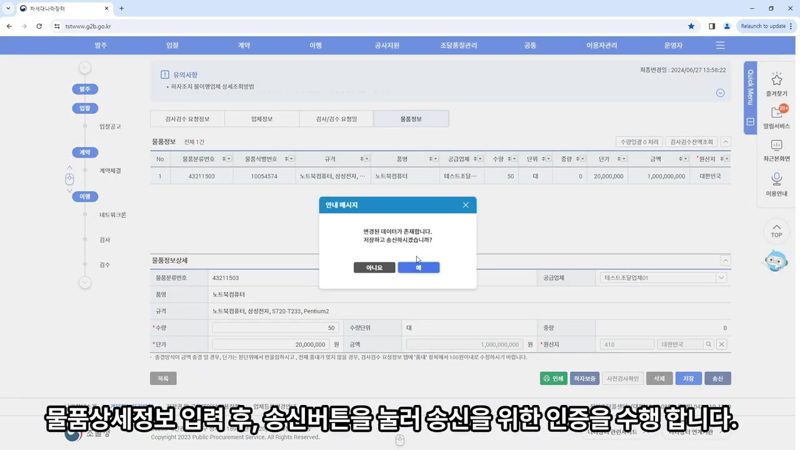Viewport: 800px width, 450px height.
Task: Click the 목록 list button
Action: [x=163, y=379]
